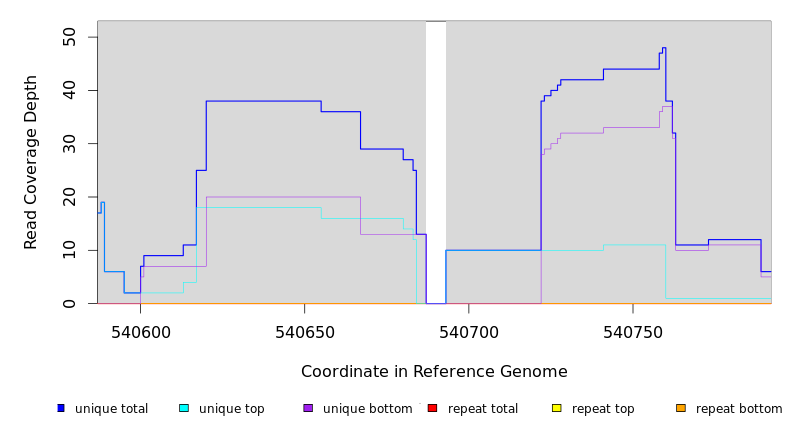Select the 'repeat bottom' legend label
792x432 pixels.
739,409
